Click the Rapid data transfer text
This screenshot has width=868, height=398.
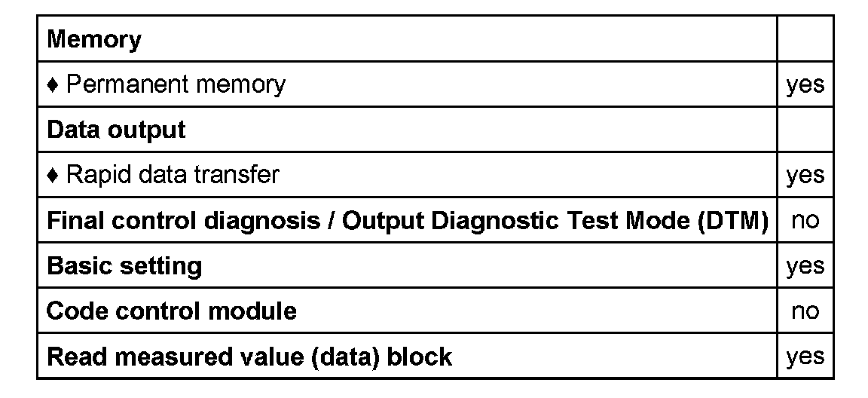173,175
